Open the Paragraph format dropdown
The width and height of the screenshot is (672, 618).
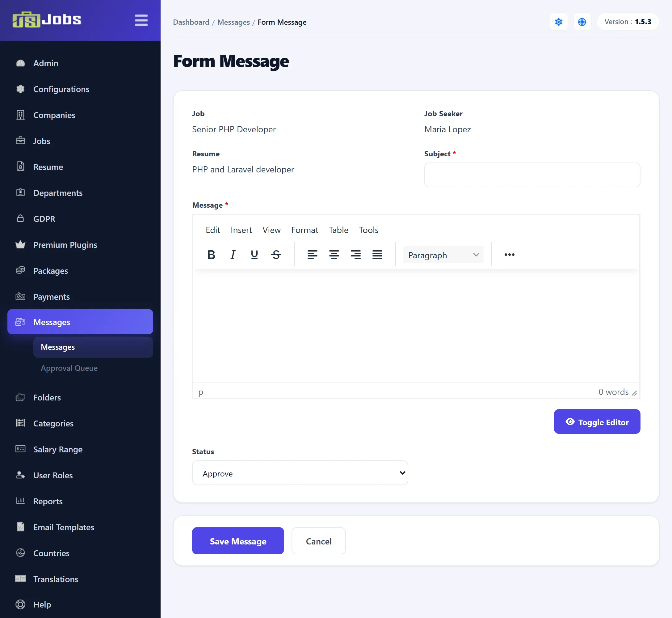click(443, 255)
